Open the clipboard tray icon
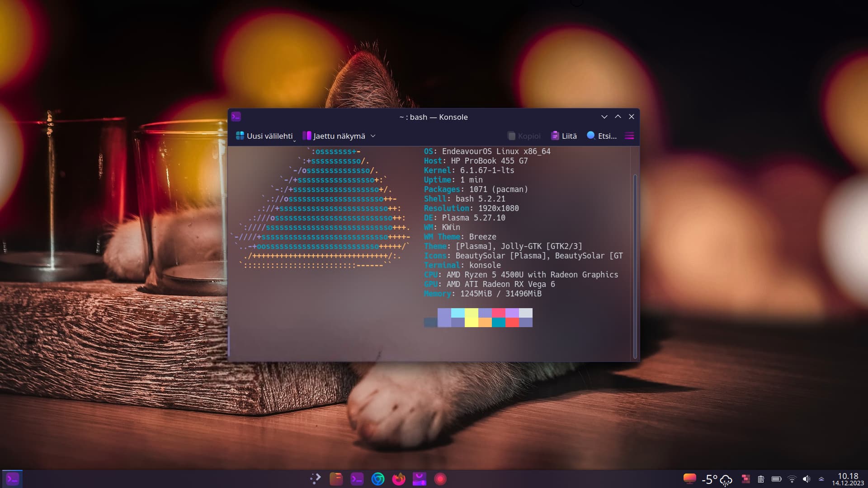This screenshot has height=488, width=868. coord(761,479)
